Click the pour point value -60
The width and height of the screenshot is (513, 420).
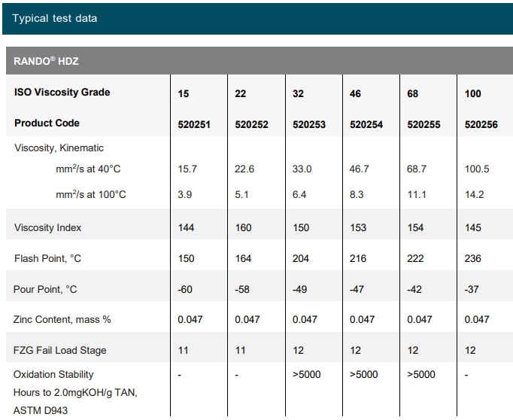(x=185, y=290)
